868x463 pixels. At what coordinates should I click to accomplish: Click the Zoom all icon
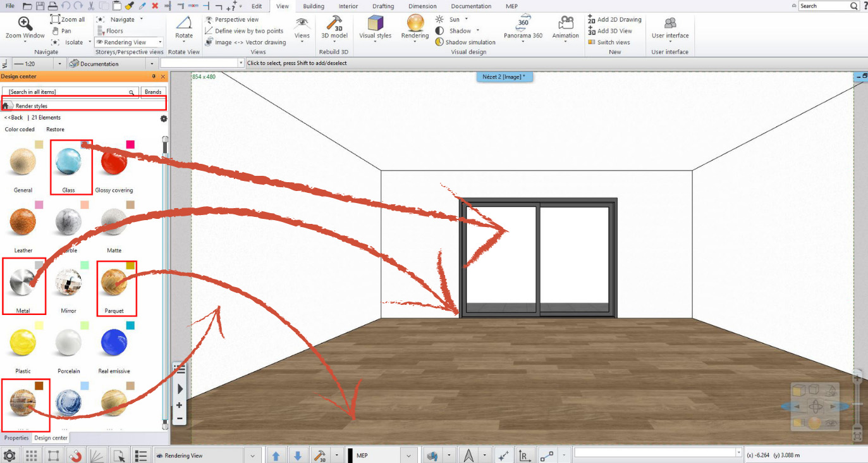point(55,20)
